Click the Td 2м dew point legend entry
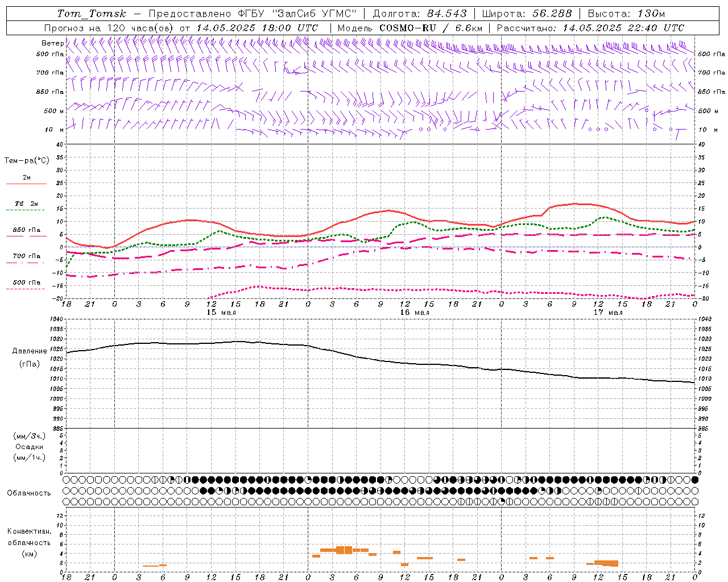The width and height of the screenshot is (728, 582). 27,203
